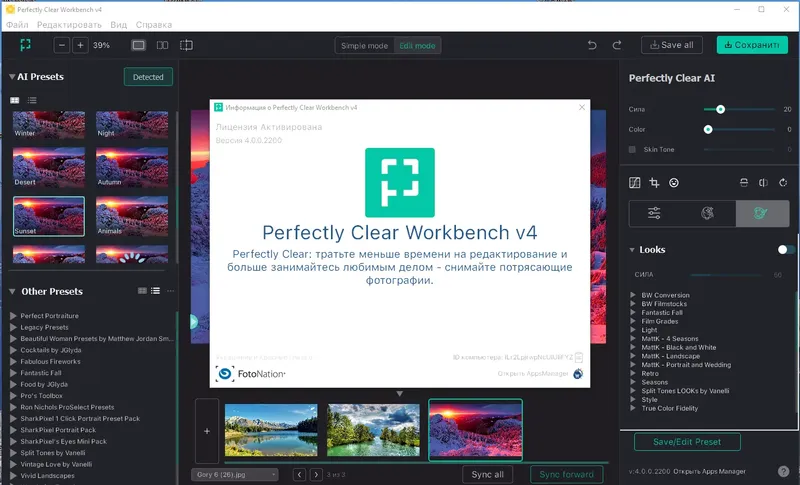This screenshot has height=485, width=800.
Task: Open the middle finishing tools tab
Action: 708,213
